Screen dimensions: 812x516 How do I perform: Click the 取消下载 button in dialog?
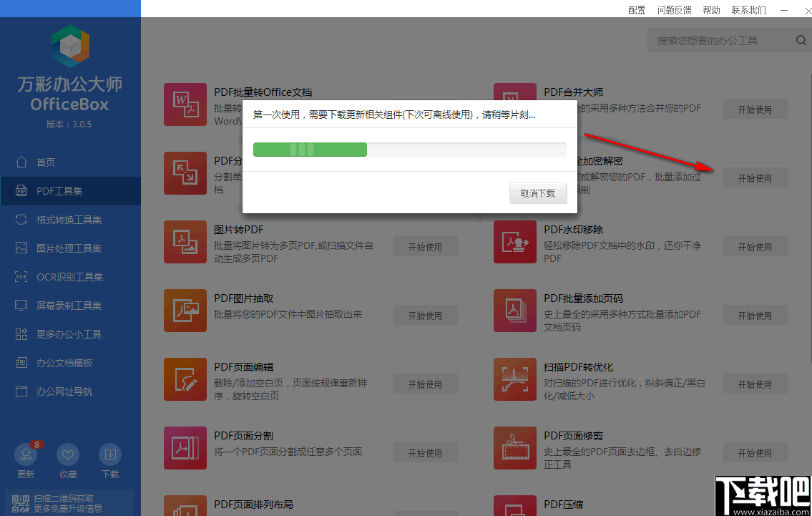538,193
